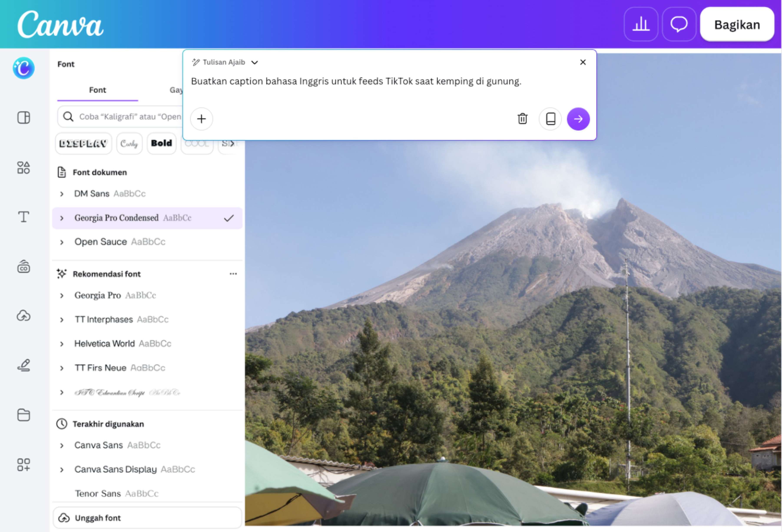Click the brand voice document icon
This screenshot has height=532, width=782.
pos(550,119)
